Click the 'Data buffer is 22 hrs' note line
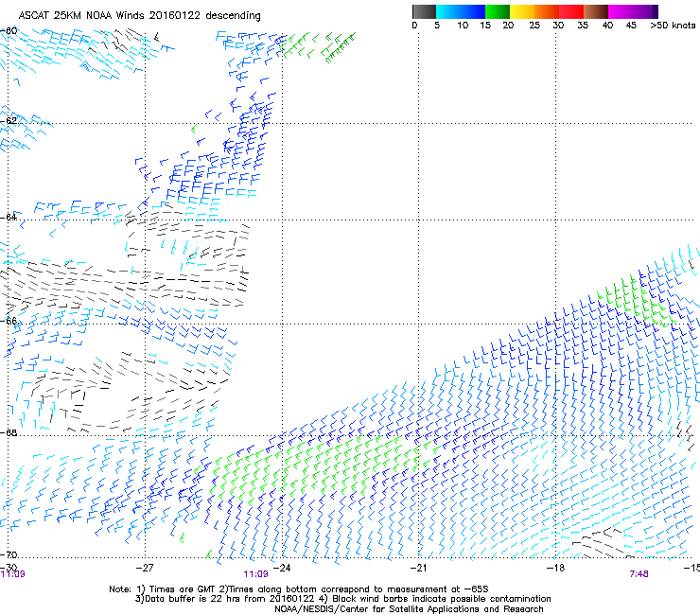700x615 pixels. [x=342, y=599]
